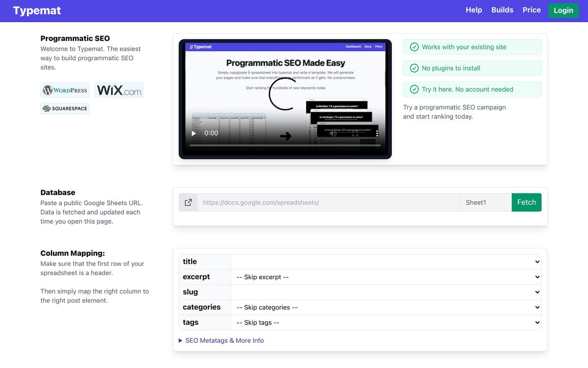The image size is (588, 368).
Task: Play the Typemat demo video
Action: point(194,133)
